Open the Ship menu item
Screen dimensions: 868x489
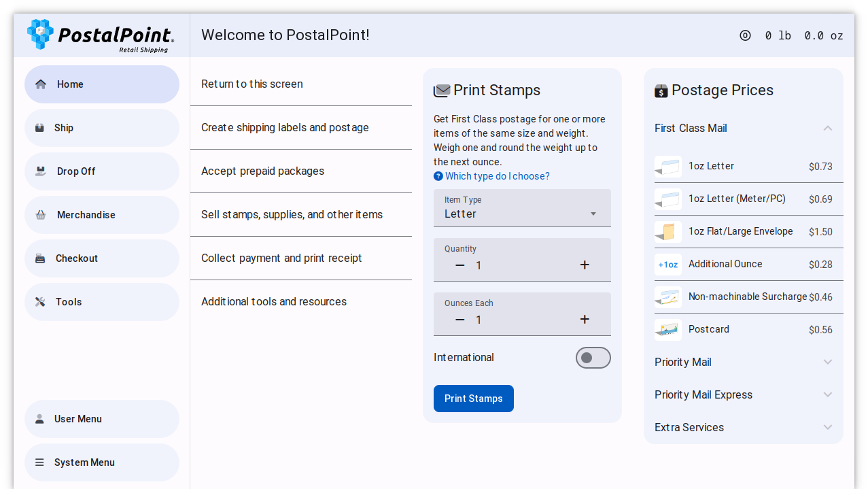pos(102,128)
